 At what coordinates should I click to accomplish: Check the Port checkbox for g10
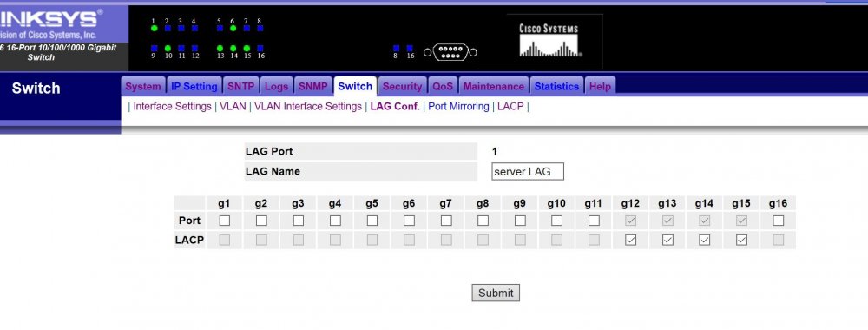click(557, 221)
